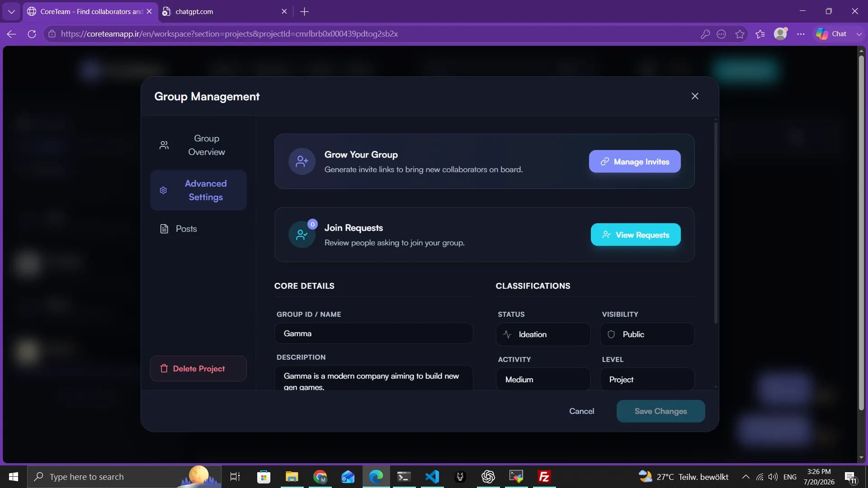Viewport: 868px width, 488px height.
Task: Click the document icon beside Posts
Action: [x=164, y=229]
